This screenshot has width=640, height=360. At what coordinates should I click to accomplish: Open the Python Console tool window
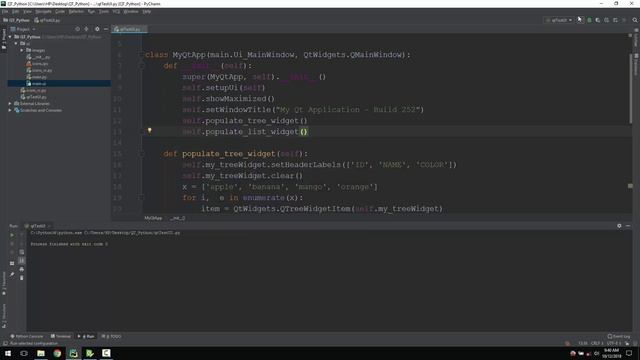(27, 336)
